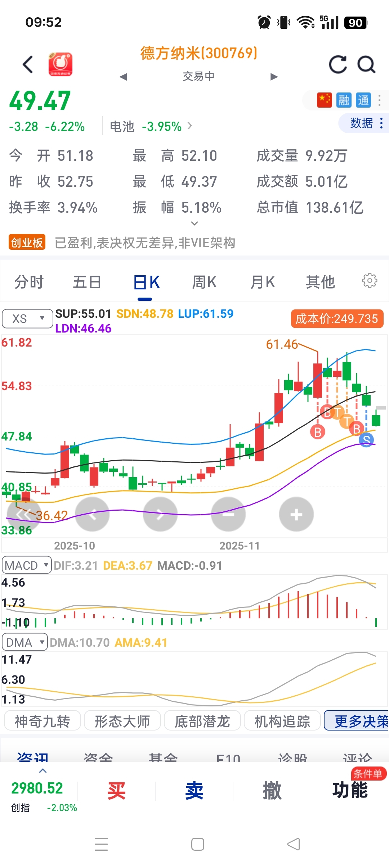Open 神奇九转 indicator button
This screenshot has height=868, width=389.
pyautogui.click(x=43, y=720)
